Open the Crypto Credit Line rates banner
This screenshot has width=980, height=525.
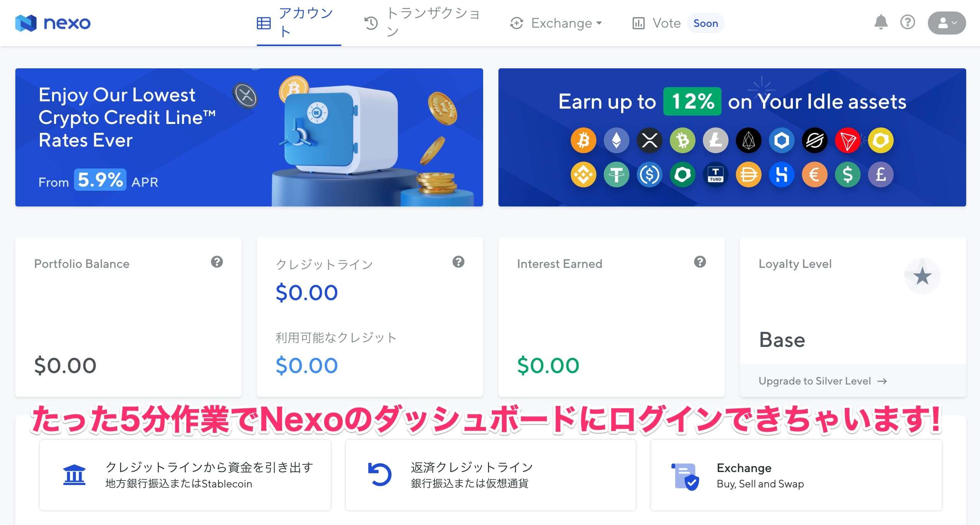[x=249, y=137]
